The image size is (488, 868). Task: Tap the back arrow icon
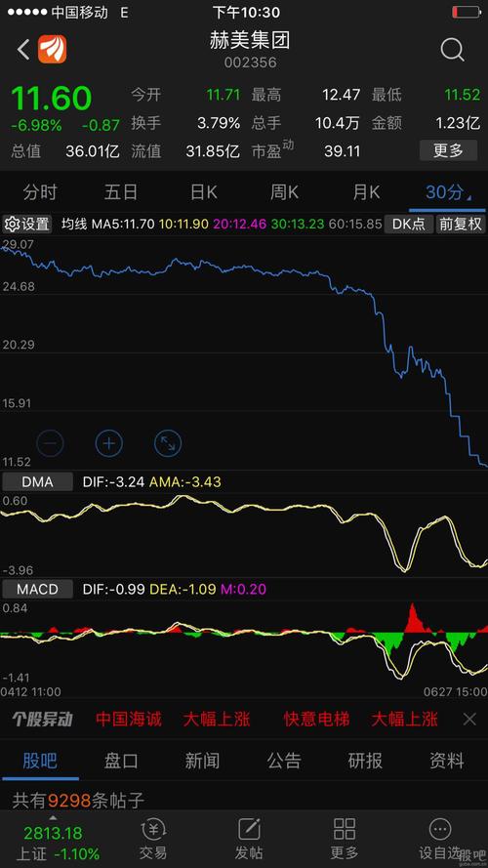[x=23, y=50]
